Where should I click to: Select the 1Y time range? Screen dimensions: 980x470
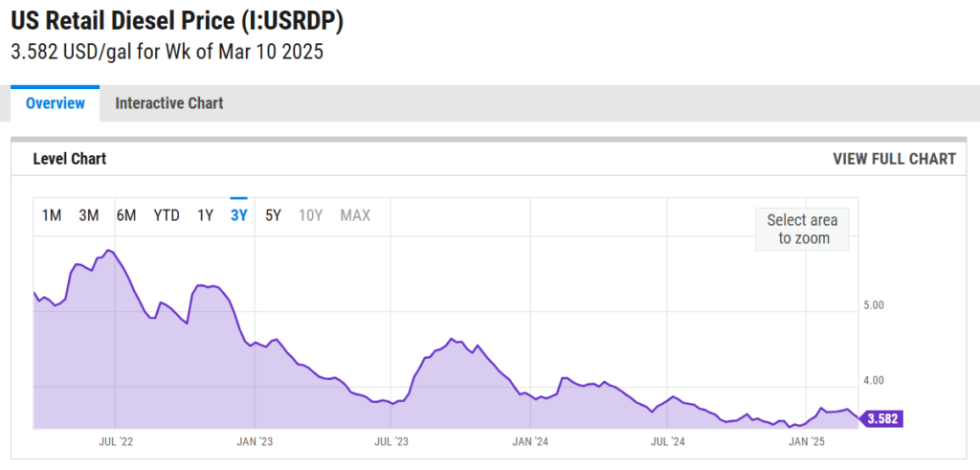click(205, 215)
